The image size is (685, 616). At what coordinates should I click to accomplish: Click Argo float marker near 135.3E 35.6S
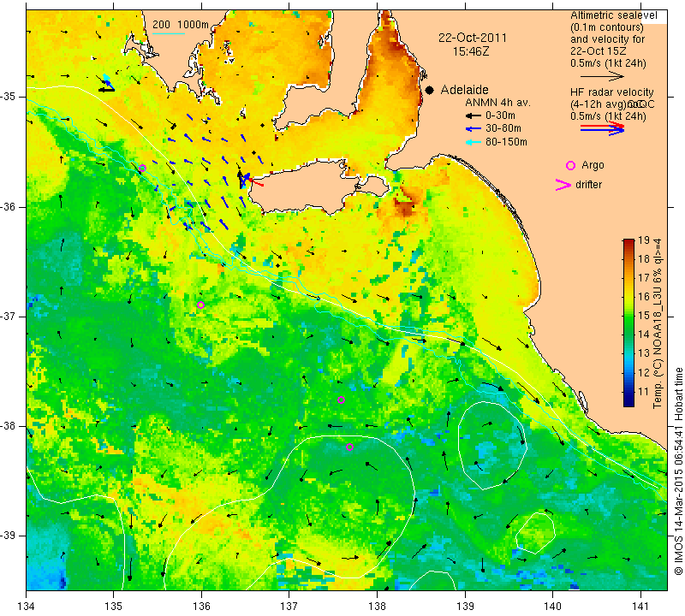click(142, 168)
